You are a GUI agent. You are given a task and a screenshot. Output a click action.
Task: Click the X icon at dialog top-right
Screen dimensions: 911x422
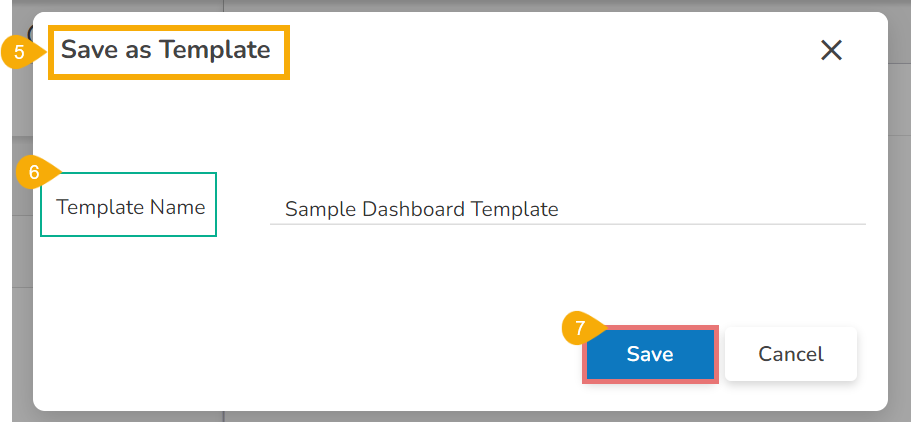coord(831,51)
